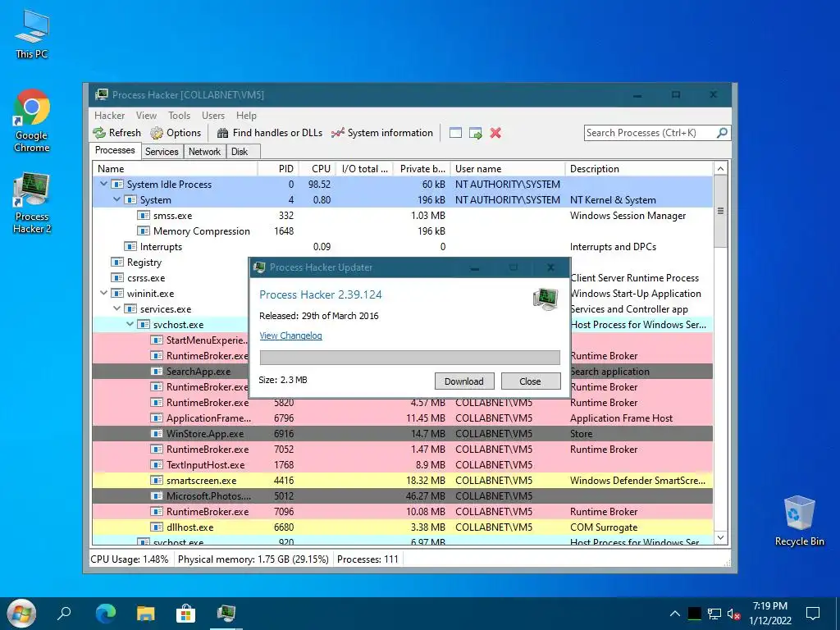The height and width of the screenshot is (630, 840).
Task: Click the download progress bar in Updater
Action: pyautogui.click(x=410, y=358)
